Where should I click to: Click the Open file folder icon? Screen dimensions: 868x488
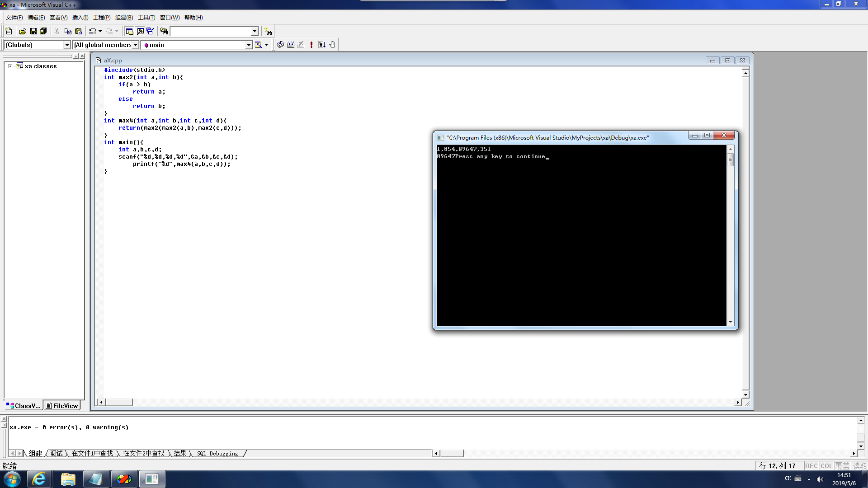tap(23, 31)
